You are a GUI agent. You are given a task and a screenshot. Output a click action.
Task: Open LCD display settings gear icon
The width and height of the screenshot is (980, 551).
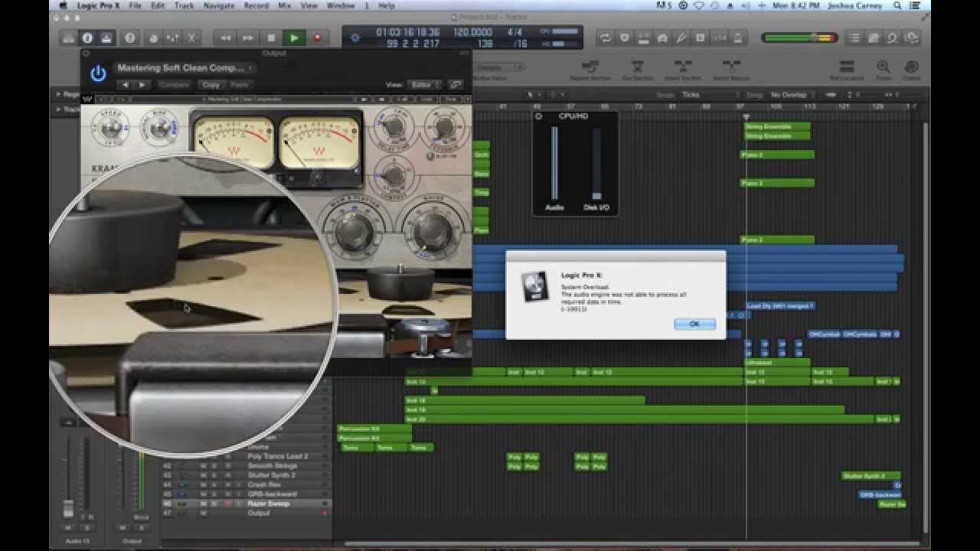coord(355,37)
